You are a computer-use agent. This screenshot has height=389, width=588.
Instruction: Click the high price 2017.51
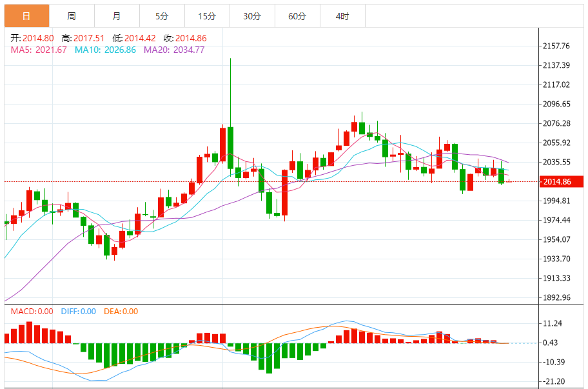pos(89,38)
